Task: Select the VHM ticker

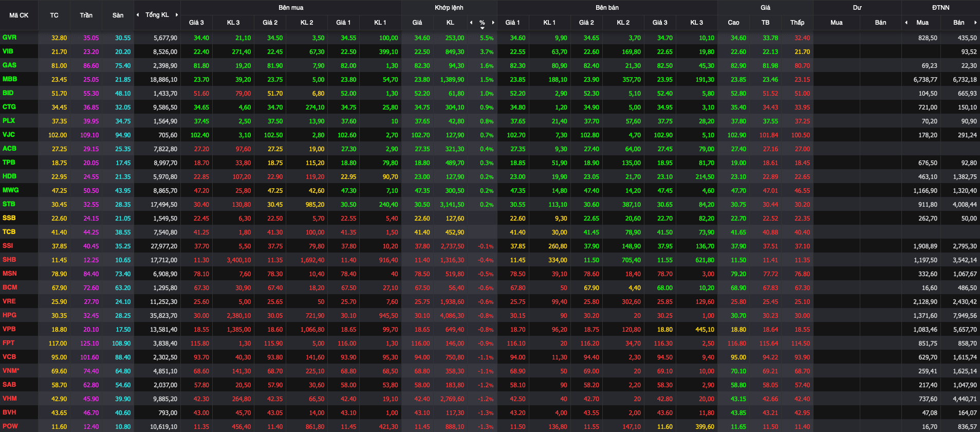Action: [x=9, y=399]
